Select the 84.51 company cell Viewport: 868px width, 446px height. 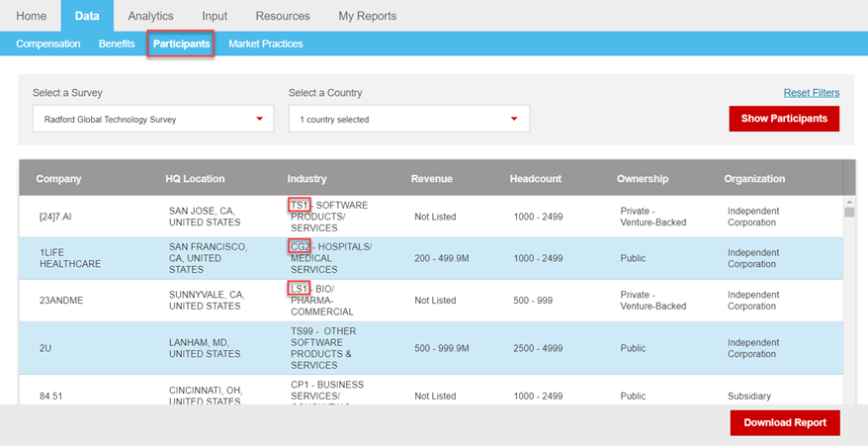coord(51,397)
